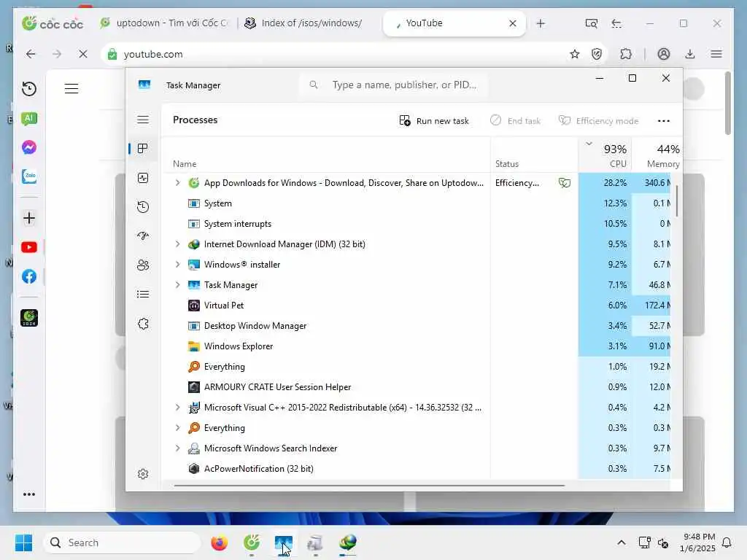Screen dimensions: 747x560
Task: Toggle column sort chevron above CPU
Action: click(589, 144)
